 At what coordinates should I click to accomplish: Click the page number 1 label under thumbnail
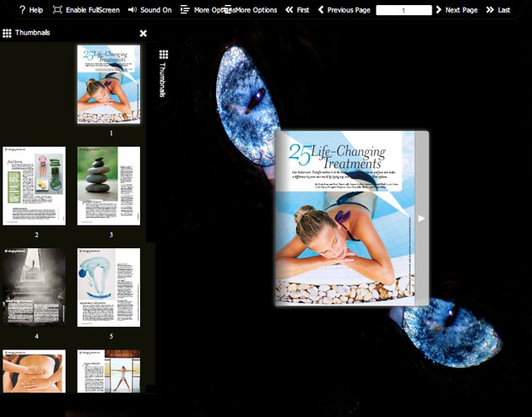tap(111, 133)
